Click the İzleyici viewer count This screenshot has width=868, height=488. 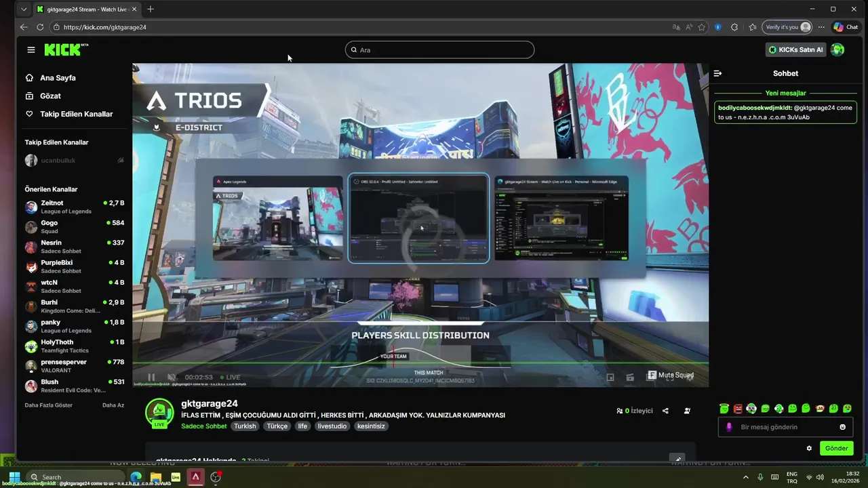coord(635,411)
